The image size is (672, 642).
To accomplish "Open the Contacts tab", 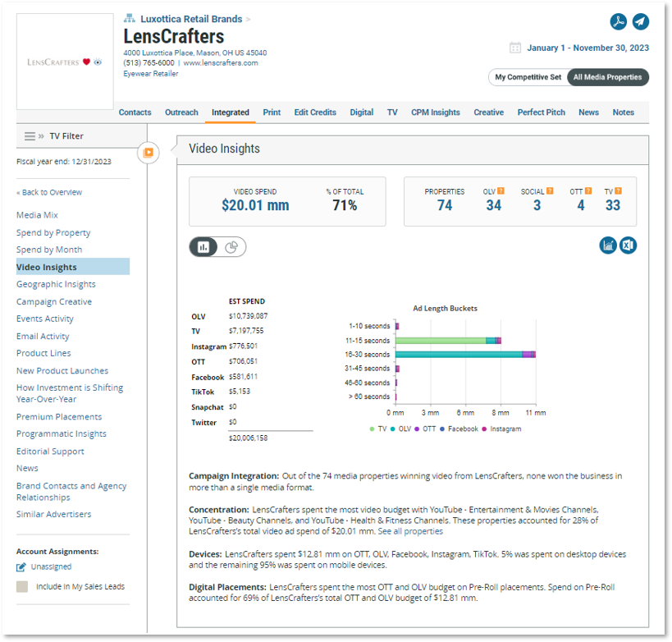I will 135,112.
